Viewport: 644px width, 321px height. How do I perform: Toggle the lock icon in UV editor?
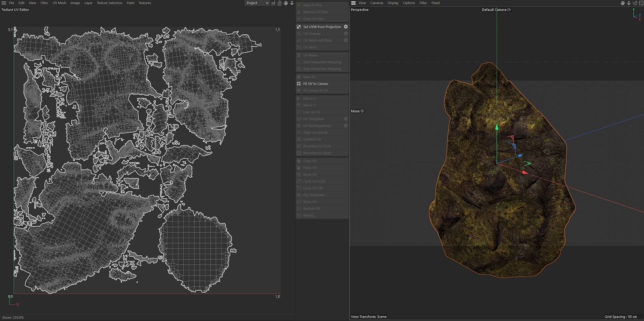pyautogui.click(x=279, y=3)
